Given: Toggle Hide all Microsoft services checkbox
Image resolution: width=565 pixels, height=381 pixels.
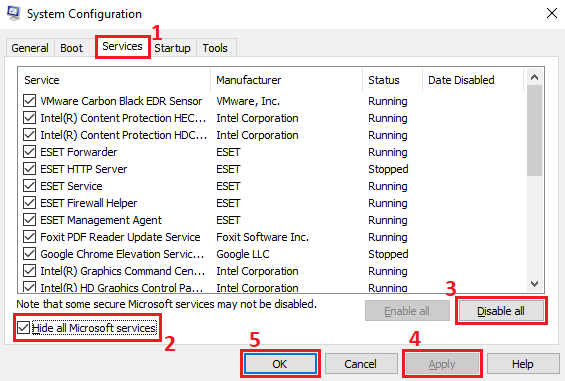Looking at the screenshot, I should (23, 328).
